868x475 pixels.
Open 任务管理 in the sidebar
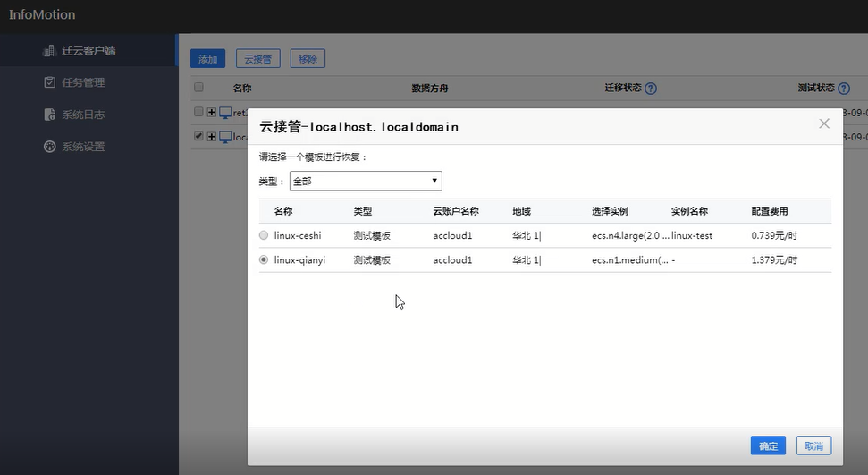88,82
